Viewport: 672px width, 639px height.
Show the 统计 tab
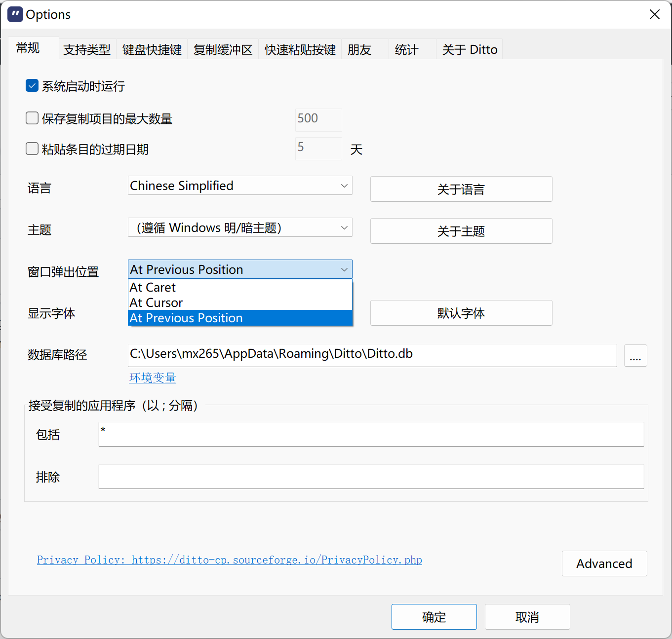(412, 49)
